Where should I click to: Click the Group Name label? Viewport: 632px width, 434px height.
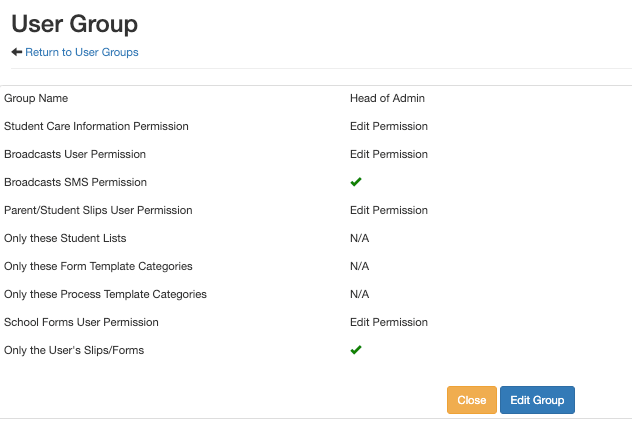(x=36, y=98)
